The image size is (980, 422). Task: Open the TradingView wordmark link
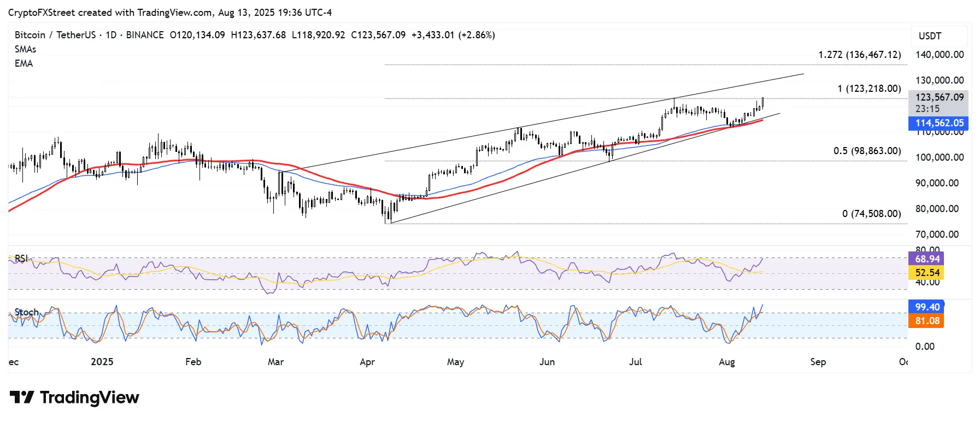tap(90, 397)
